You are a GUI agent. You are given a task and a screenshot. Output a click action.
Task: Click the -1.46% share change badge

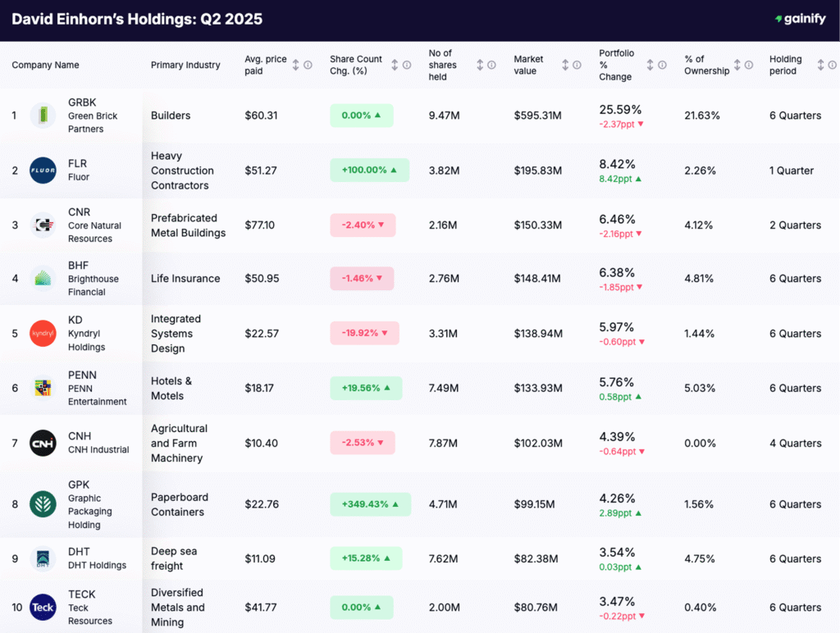coord(362,279)
